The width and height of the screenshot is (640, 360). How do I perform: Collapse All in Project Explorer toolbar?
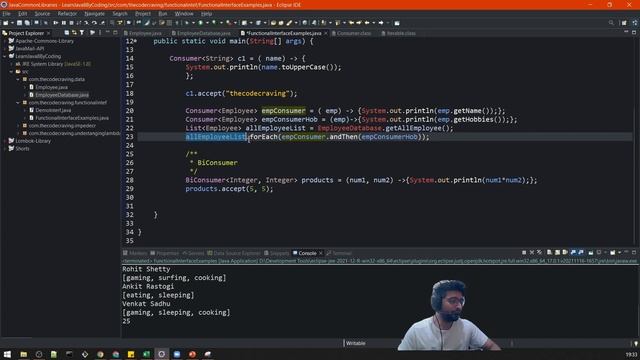(x=67, y=33)
